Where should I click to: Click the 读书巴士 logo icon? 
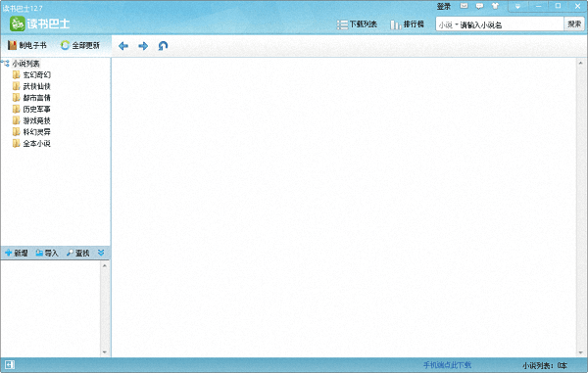coord(18,23)
